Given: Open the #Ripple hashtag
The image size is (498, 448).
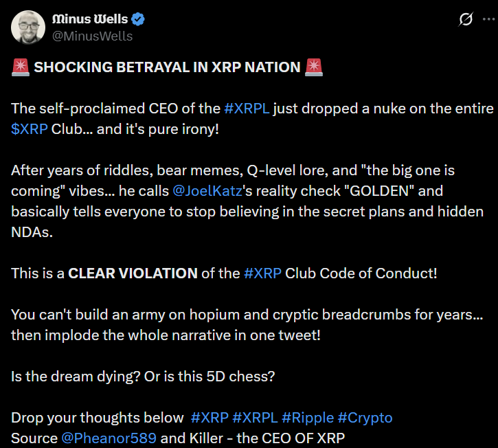Looking at the screenshot, I should point(308,417).
